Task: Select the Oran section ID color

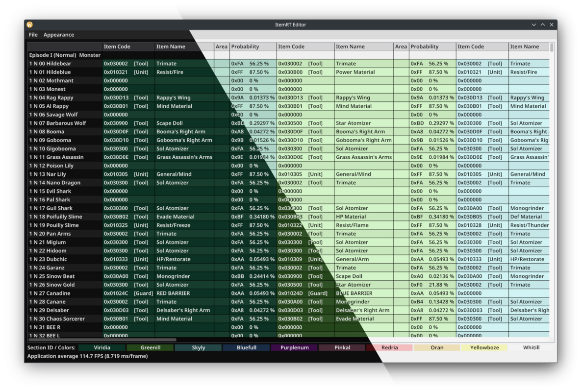Action: (x=437, y=347)
